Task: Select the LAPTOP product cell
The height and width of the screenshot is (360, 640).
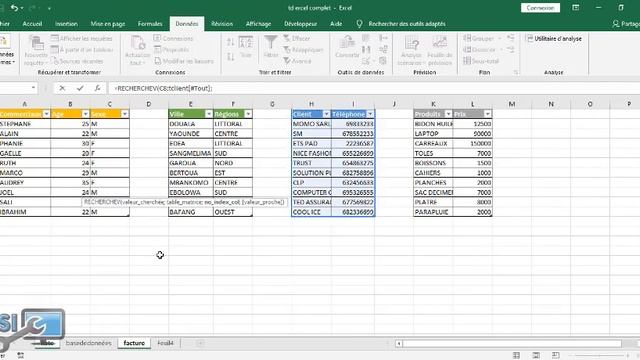Action: pyautogui.click(x=433, y=133)
